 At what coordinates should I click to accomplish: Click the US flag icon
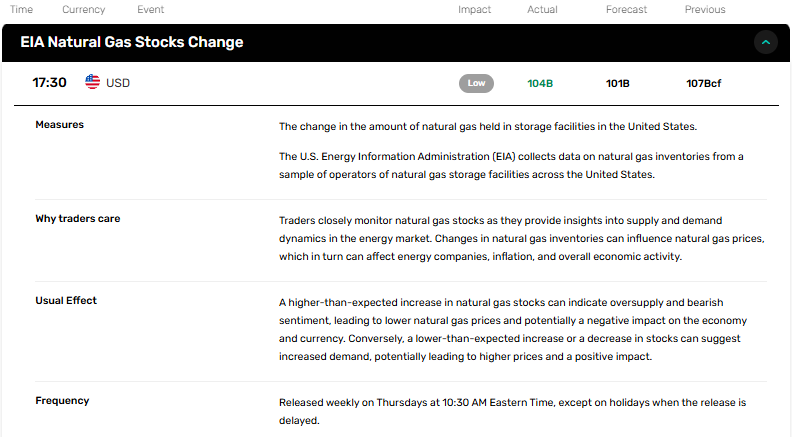[92, 82]
